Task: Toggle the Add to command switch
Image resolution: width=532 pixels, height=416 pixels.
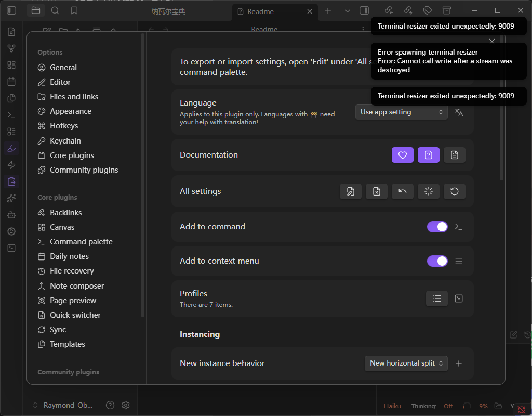Action: tap(437, 227)
